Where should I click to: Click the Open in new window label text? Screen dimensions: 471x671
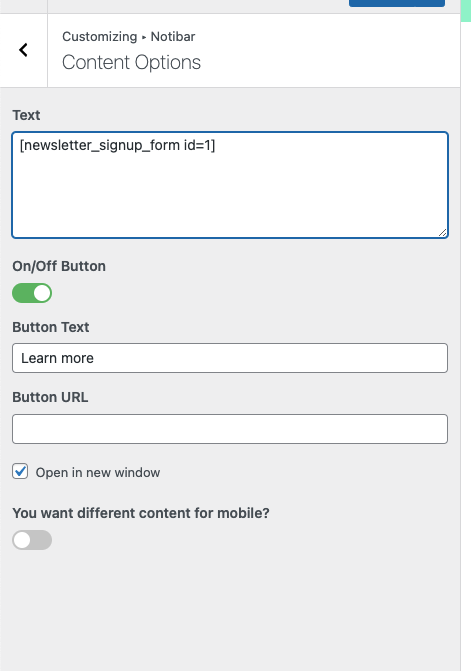click(x=98, y=472)
